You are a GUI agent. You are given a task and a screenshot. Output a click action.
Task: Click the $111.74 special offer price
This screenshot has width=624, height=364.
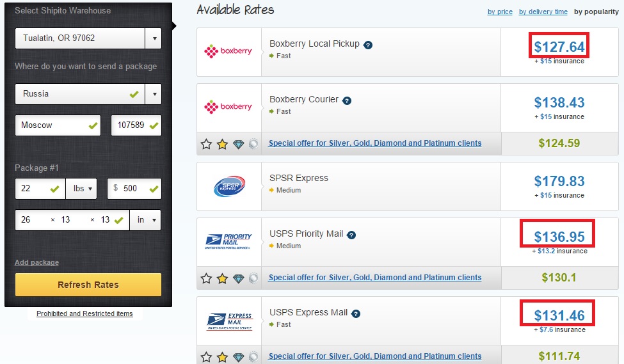click(559, 356)
